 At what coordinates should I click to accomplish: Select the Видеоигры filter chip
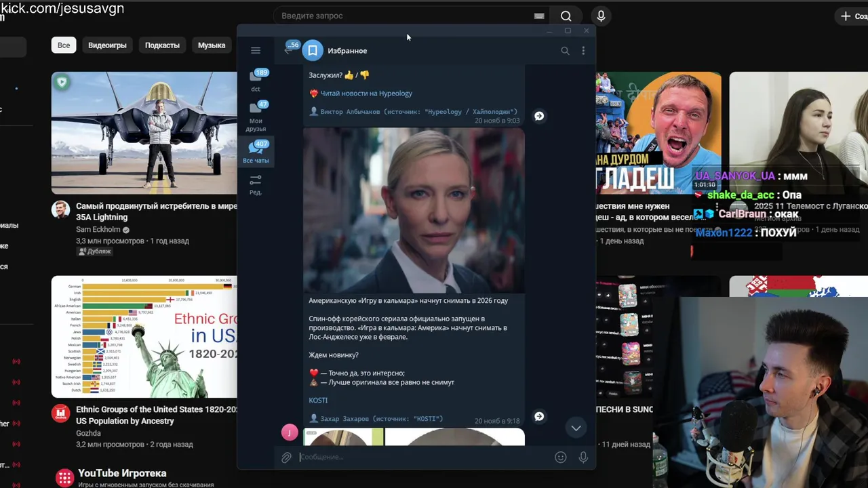[107, 45]
